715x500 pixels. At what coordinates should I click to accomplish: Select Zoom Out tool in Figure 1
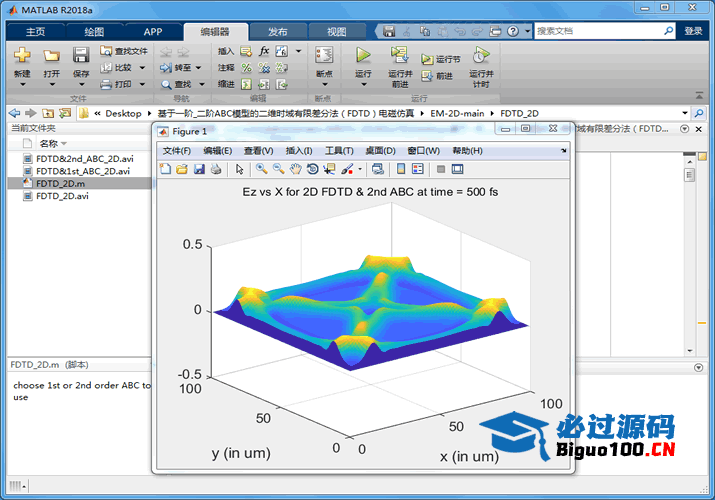click(278, 169)
